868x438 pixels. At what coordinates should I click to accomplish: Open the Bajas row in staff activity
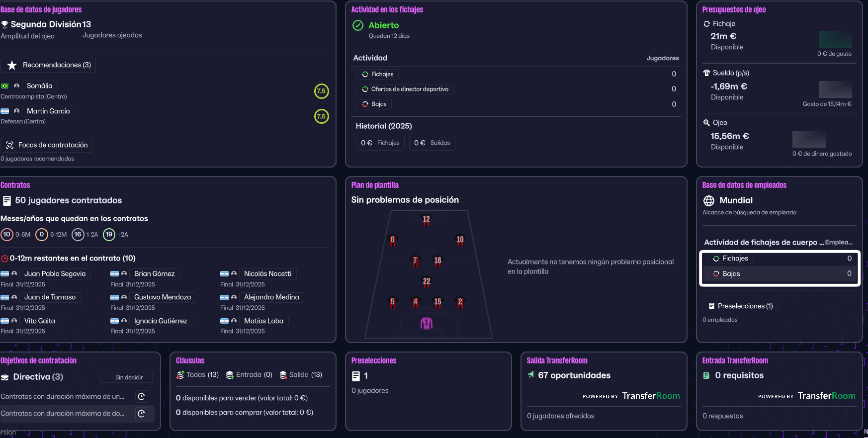tap(780, 274)
